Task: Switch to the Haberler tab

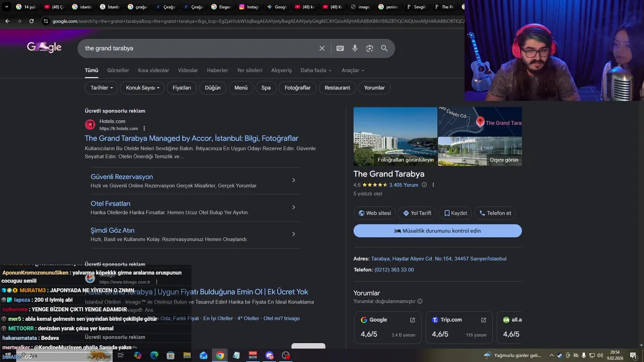Action: (217, 70)
